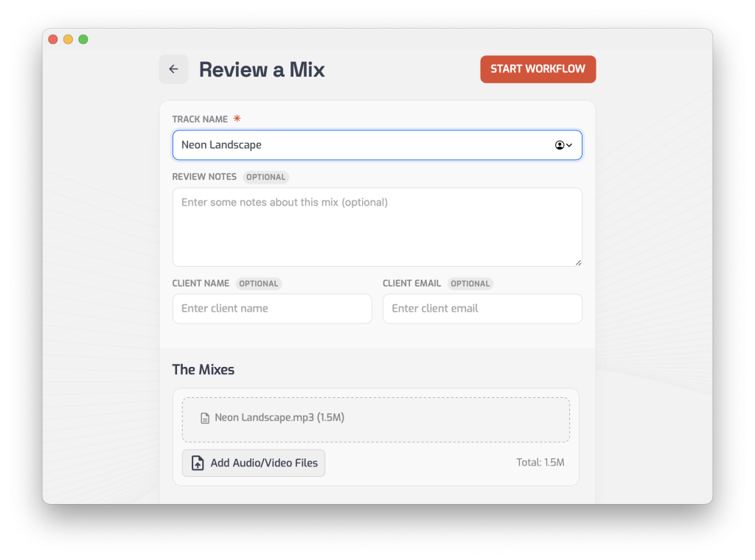Viewport: 755px width, 560px height.
Task: Minimize the window with the yellow button
Action: 68,40
